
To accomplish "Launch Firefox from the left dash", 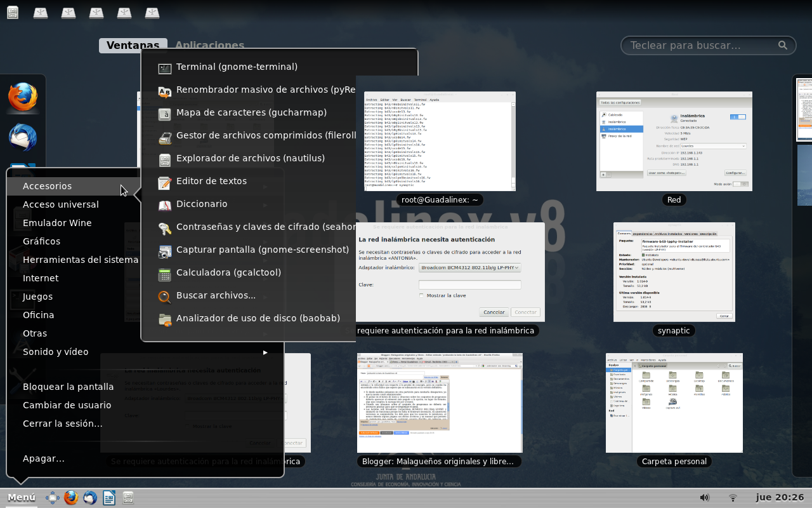I will point(23,97).
